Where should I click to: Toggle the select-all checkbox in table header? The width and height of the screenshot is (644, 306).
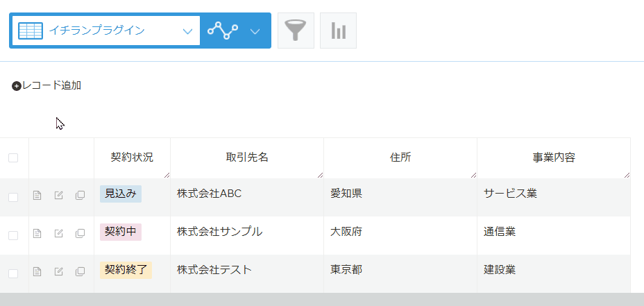(13, 158)
